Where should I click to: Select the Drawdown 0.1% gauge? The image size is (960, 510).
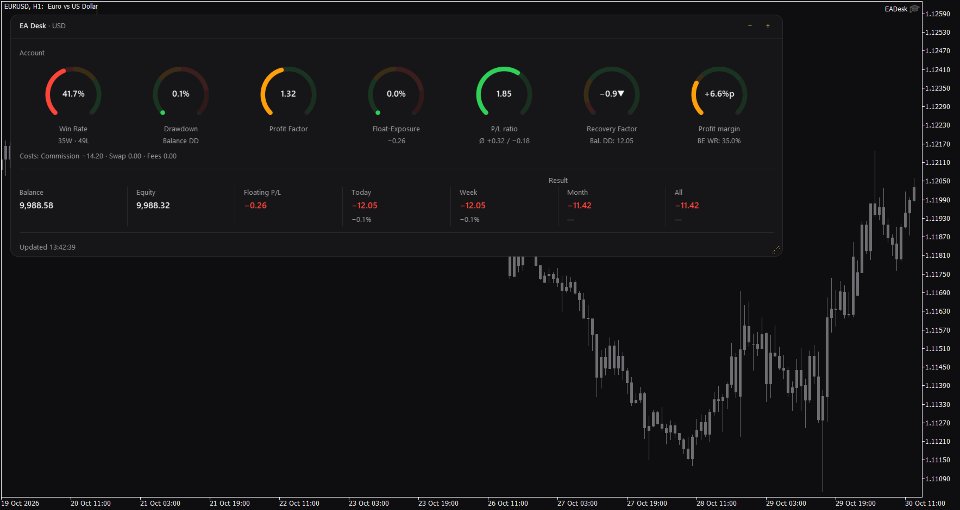coord(181,92)
